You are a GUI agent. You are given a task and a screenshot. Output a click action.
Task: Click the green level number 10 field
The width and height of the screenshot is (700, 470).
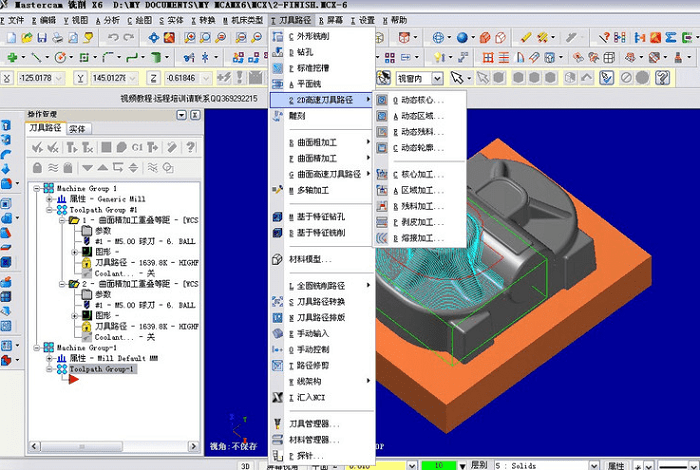click(x=438, y=466)
